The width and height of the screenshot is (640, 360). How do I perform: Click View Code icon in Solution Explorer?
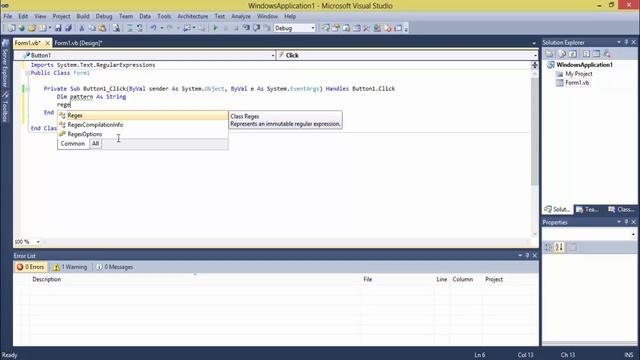[x=587, y=54]
